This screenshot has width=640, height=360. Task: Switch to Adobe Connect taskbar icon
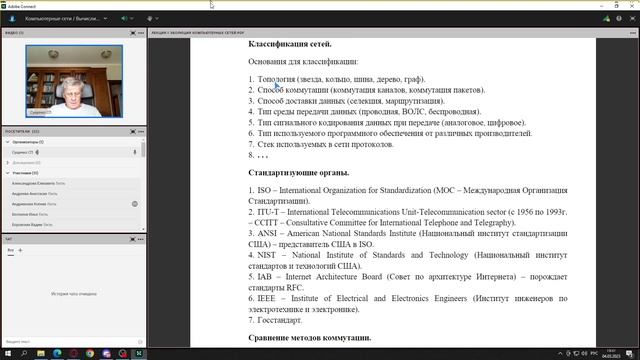(x=139, y=353)
